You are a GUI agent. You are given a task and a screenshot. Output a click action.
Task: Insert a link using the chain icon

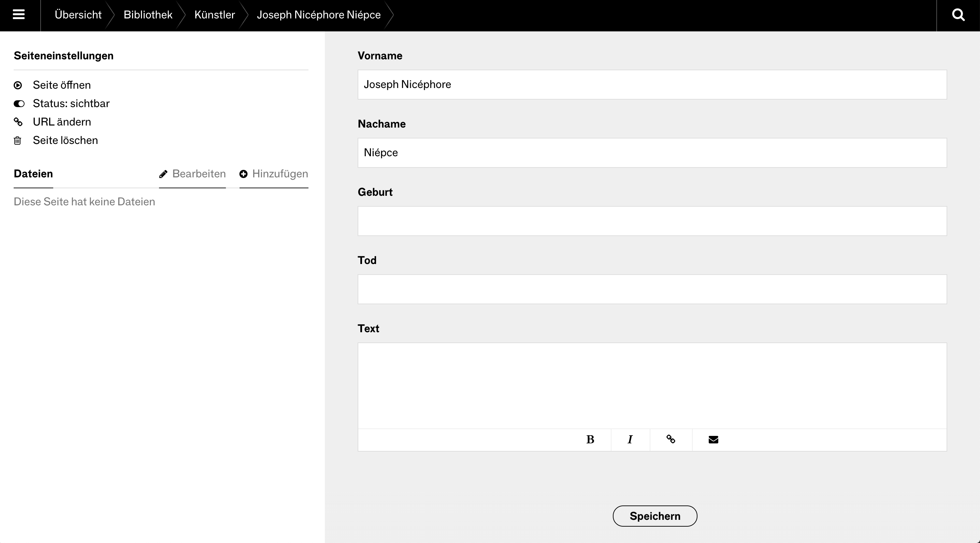pos(671,440)
